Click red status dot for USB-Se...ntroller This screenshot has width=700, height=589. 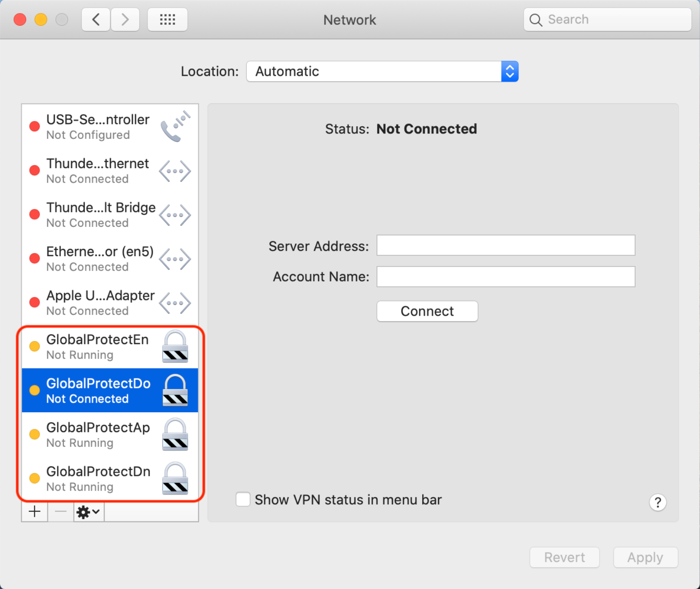[35, 126]
